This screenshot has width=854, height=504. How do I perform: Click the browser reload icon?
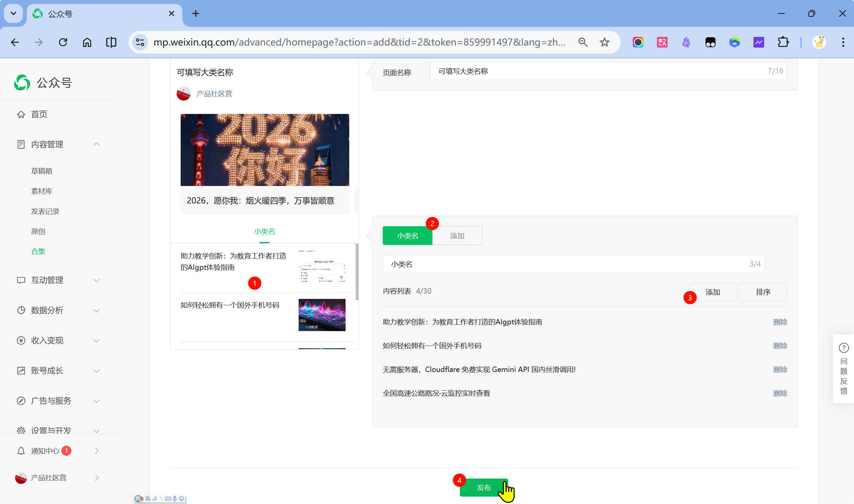(63, 42)
